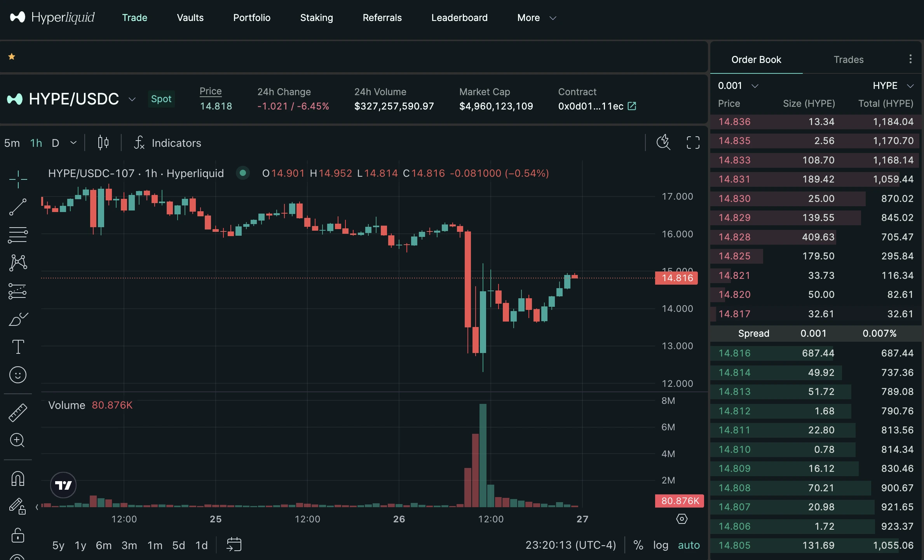924x560 pixels.
Task: Click the favorites star icon
Action: coord(12,57)
